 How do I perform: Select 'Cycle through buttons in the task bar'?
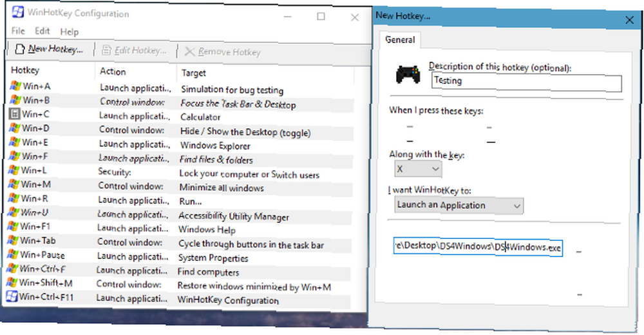point(251,245)
